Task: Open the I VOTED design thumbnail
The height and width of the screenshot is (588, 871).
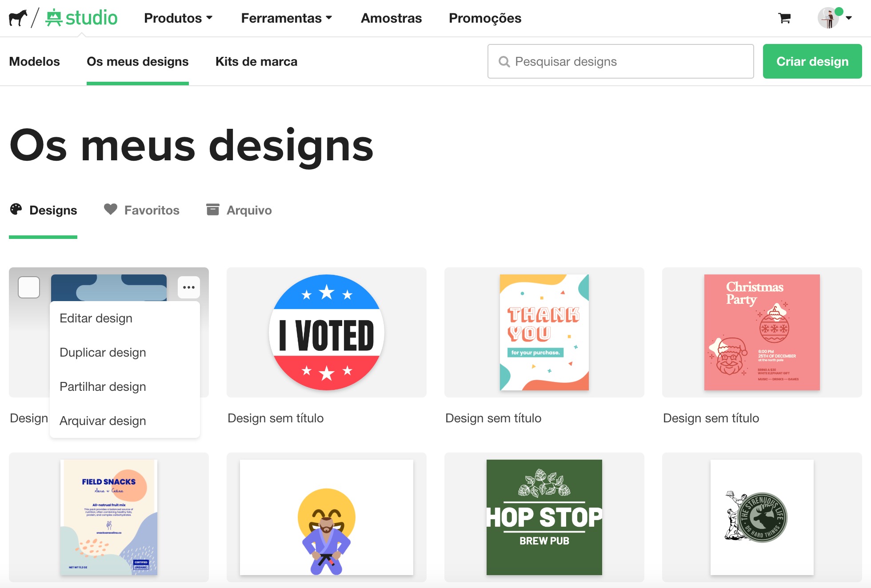Action: tap(327, 333)
